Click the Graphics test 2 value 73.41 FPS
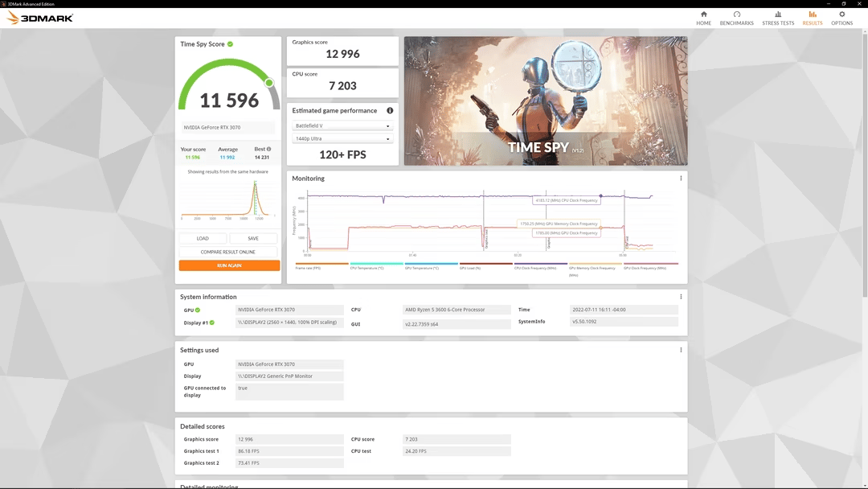 click(x=289, y=463)
